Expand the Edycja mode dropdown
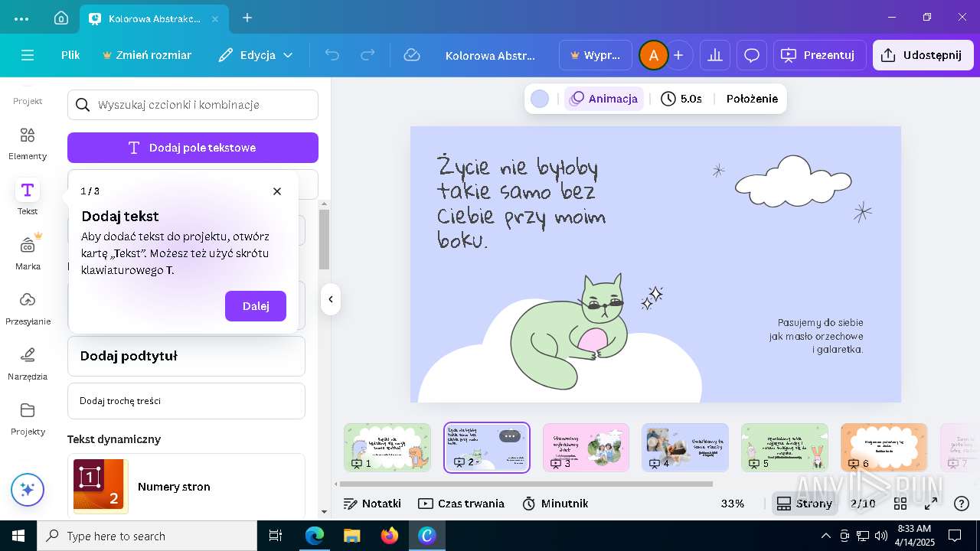This screenshot has width=980, height=551. pos(256,55)
